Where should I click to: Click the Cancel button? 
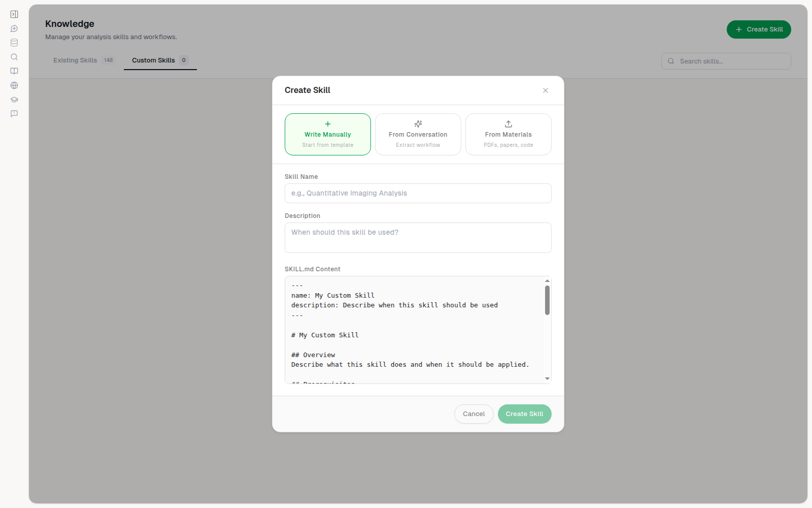point(474,414)
